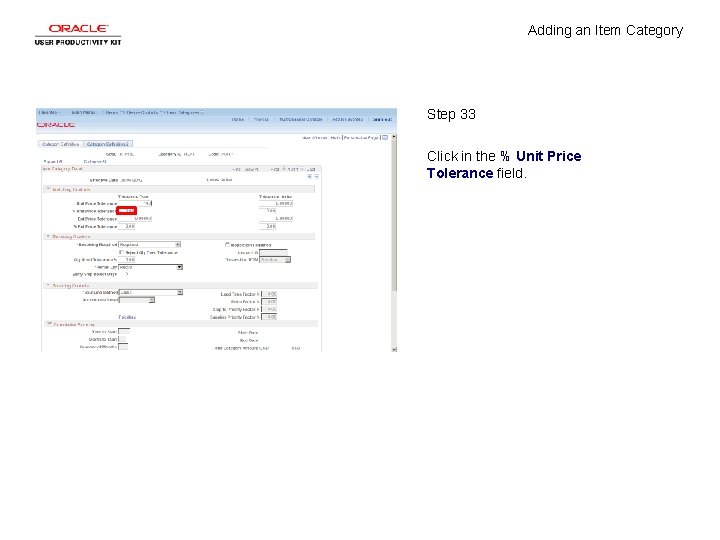Image resolution: width=720 pixels, height=540 pixels.
Task: Open the Receiving Required dropdown
Action: pyautogui.click(x=150, y=245)
